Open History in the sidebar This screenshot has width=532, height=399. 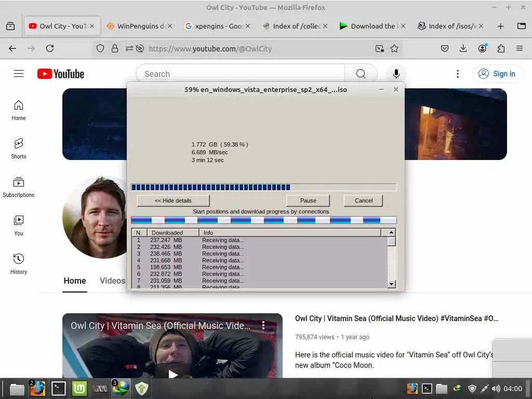19,264
